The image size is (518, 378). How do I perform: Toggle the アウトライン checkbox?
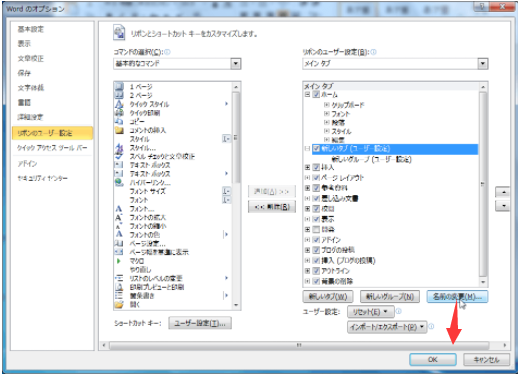click(316, 271)
